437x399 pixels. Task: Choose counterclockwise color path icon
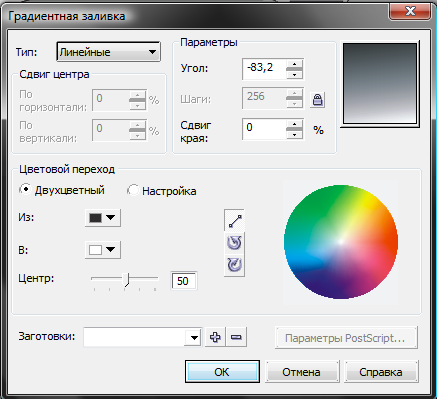point(235,243)
